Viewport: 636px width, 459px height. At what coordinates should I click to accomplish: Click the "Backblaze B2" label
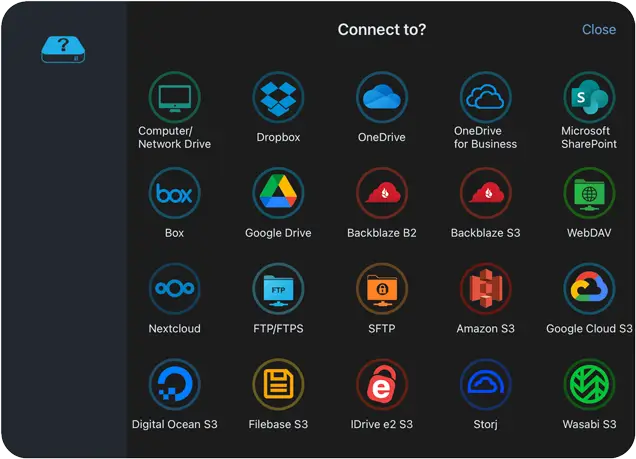382,233
